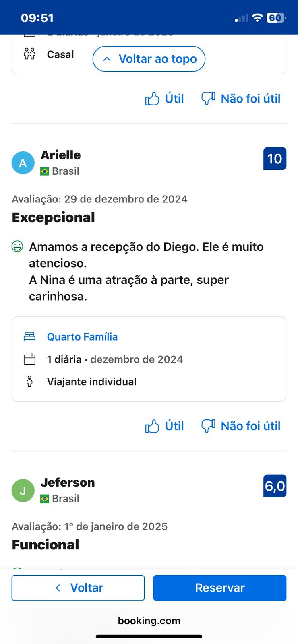Tap Jeferson's 6,0 score badge
Viewport: 298px width, 644px height.
tap(275, 486)
